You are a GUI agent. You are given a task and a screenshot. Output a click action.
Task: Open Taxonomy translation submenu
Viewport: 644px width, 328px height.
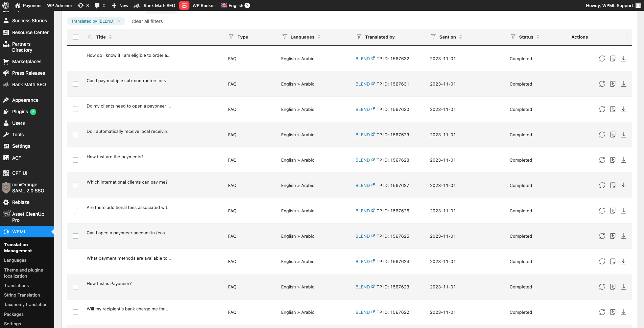point(26,304)
